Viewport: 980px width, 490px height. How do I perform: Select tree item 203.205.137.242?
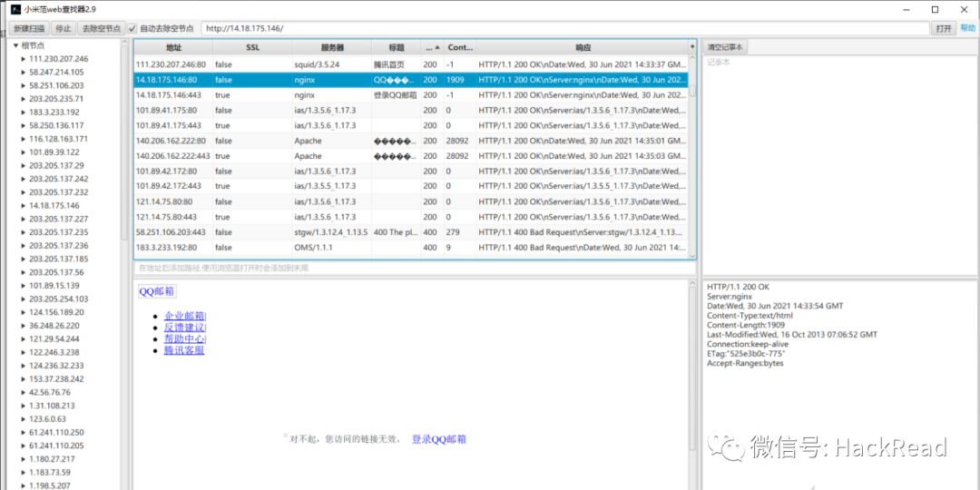pyautogui.click(x=59, y=179)
